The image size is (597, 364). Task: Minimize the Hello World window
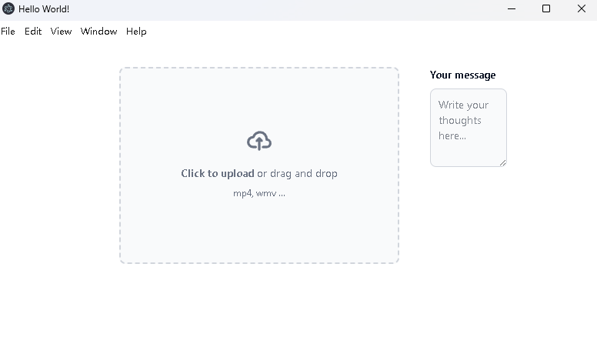[x=512, y=8]
